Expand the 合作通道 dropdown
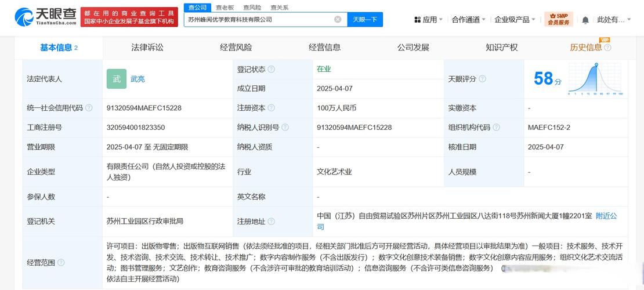Image resolution: width=644 pixels, height=290 pixels. (483, 20)
